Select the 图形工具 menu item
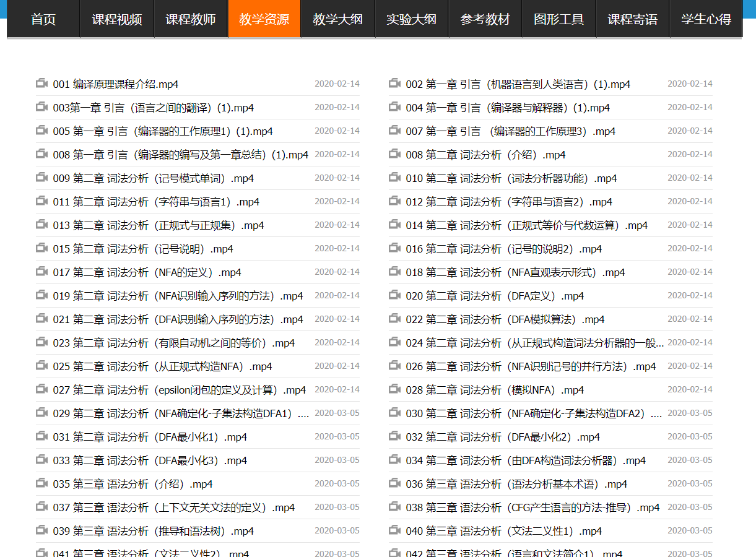The image size is (756, 557). [x=558, y=19]
